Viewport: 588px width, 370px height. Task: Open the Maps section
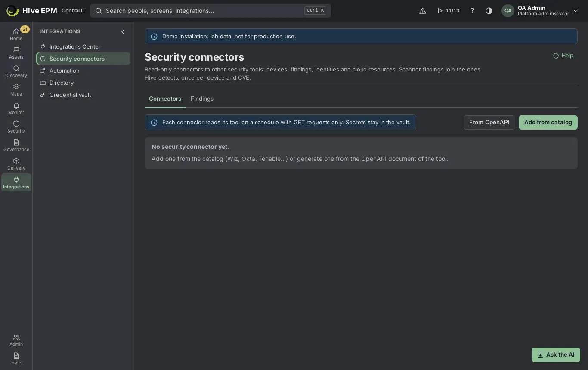pos(16,90)
